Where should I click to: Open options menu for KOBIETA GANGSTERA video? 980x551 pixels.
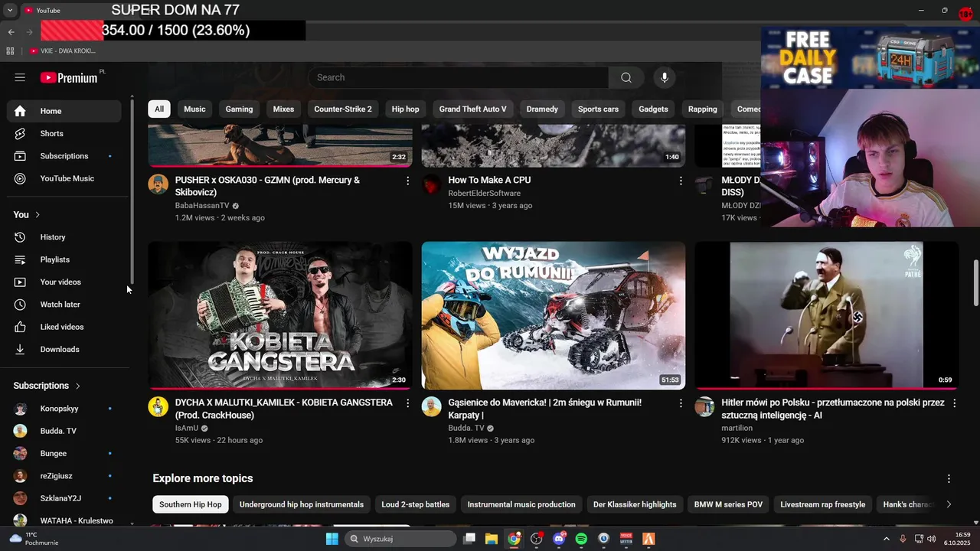pos(407,403)
